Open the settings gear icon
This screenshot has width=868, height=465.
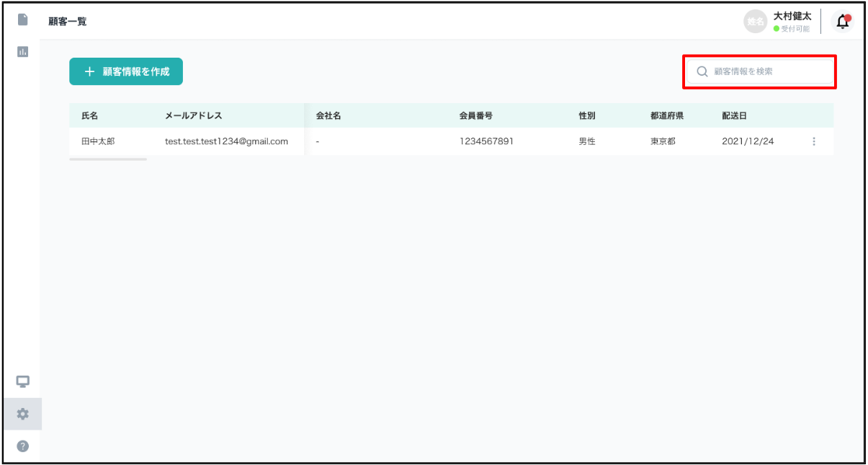[x=22, y=414]
